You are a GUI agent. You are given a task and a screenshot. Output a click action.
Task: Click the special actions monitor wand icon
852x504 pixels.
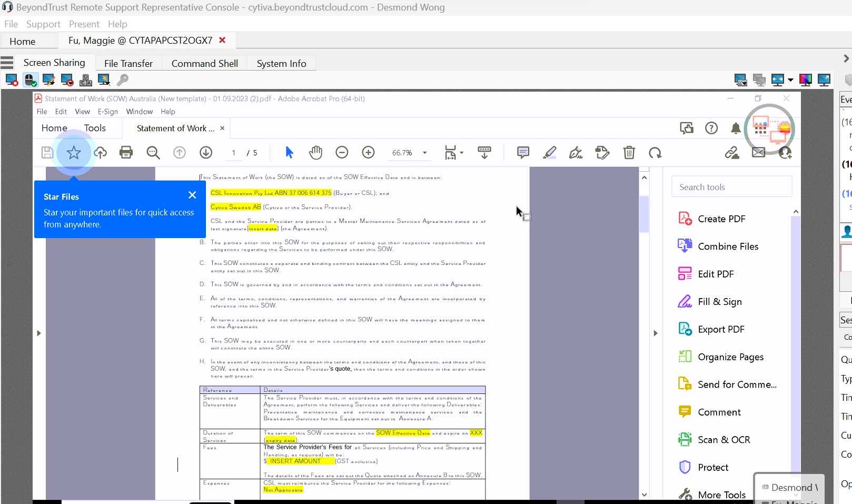pos(104,80)
